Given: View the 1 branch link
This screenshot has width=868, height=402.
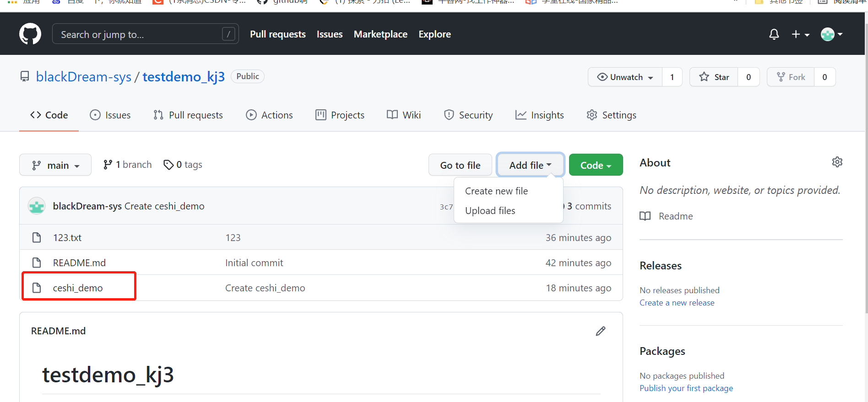Looking at the screenshot, I should tap(127, 165).
